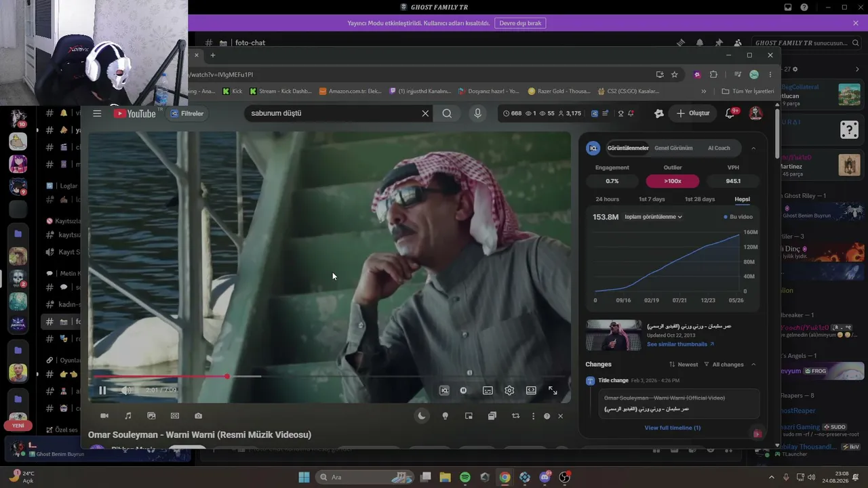The height and width of the screenshot is (488, 868).
Task: Open the AI Coach tab
Action: 719,148
